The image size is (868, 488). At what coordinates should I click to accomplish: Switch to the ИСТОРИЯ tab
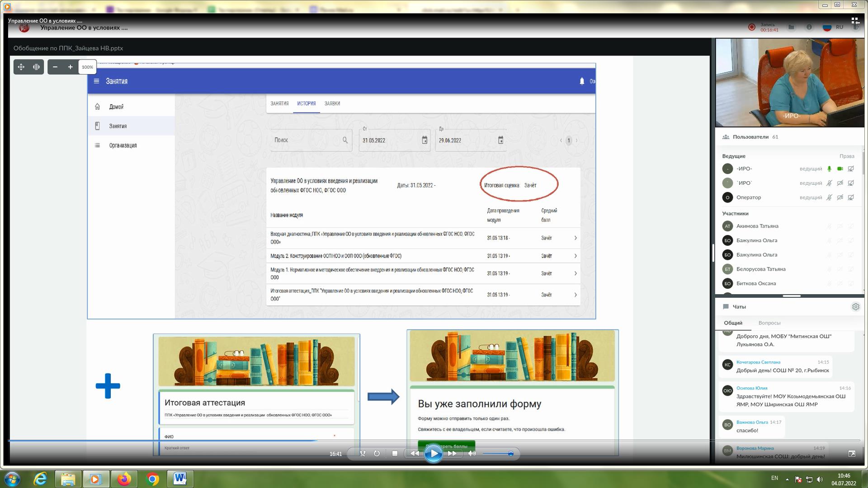(307, 103)
